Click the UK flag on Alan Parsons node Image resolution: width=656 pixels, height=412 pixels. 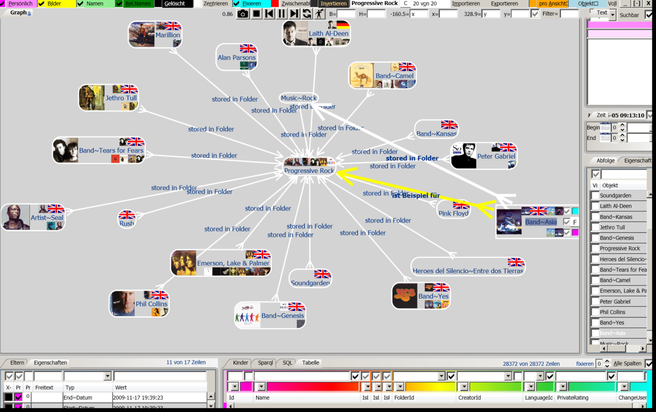(248, 49)
